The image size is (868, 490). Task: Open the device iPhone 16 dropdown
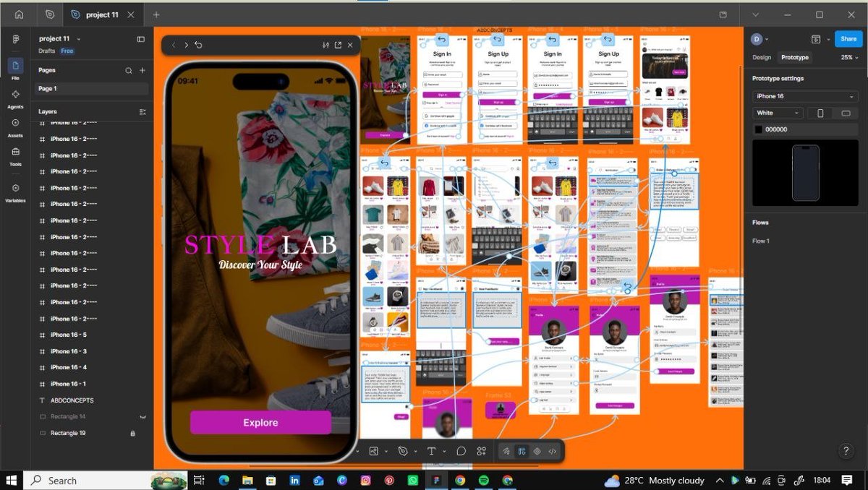pos(805,96)
